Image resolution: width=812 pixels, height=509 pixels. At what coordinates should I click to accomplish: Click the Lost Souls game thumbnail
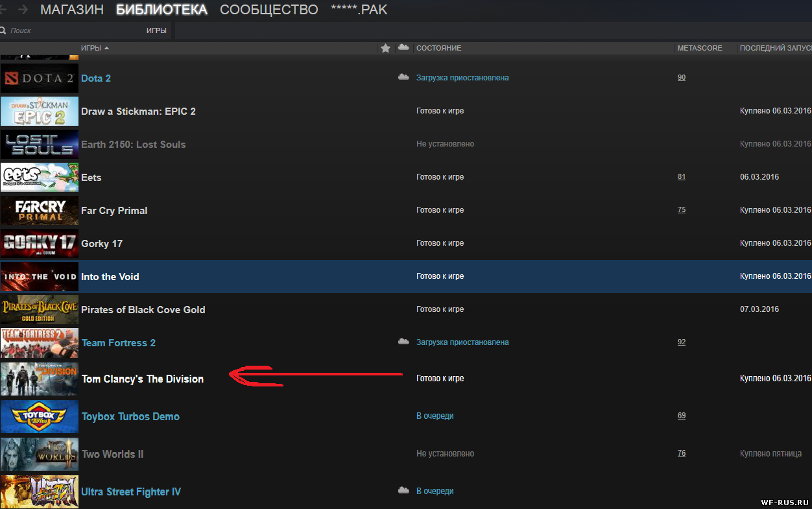coord(40,144)
